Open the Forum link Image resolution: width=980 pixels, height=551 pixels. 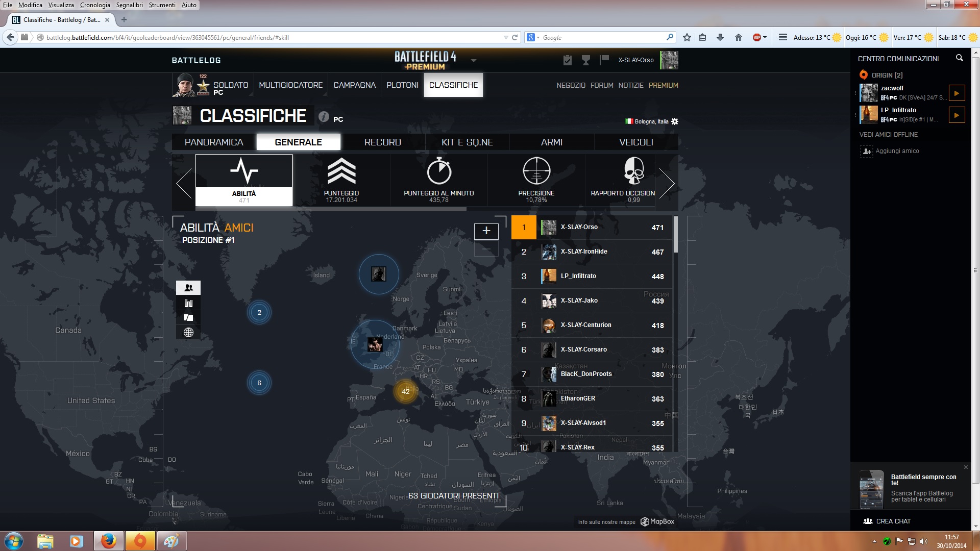coord(602,85)
